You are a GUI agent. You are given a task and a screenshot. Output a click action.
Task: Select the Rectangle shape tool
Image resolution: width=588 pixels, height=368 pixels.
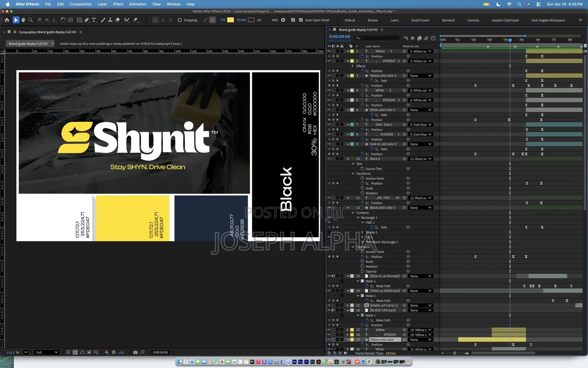(79, 20)
